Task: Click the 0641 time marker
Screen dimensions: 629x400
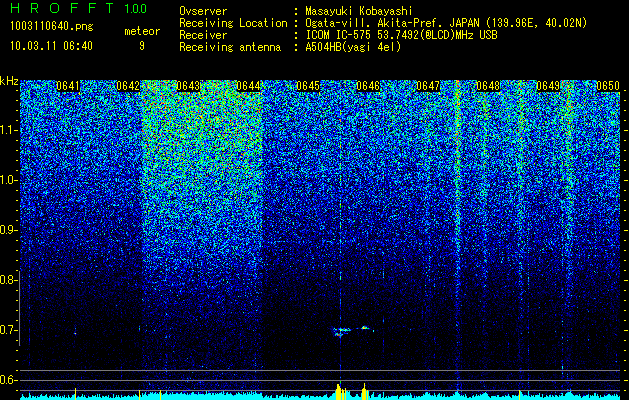Action: click(x=68, y=86)
